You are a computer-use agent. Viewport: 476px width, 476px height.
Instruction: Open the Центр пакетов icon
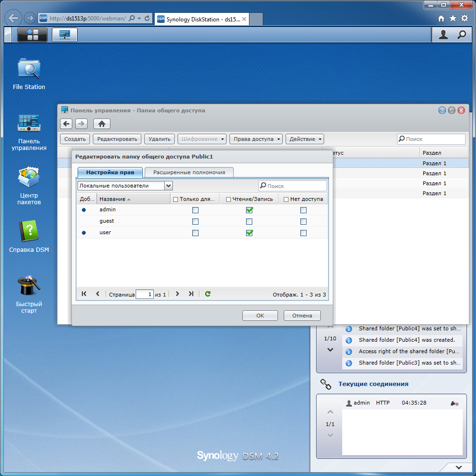(x=29, y=186)
